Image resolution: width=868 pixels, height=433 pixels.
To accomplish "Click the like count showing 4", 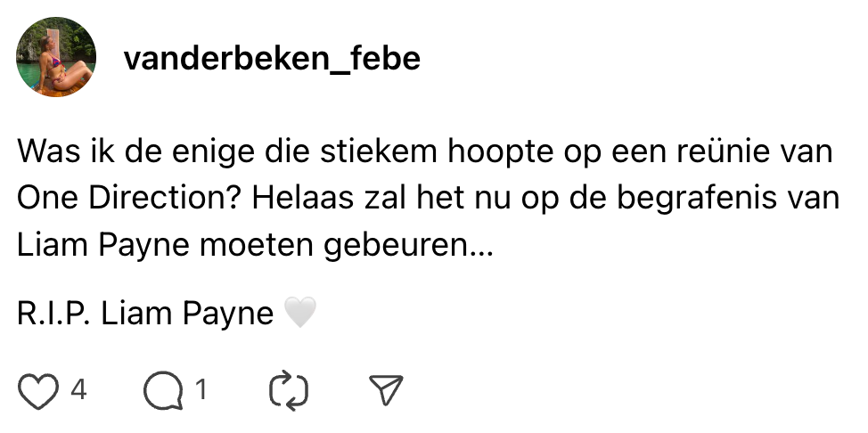I will click(78, 389).
